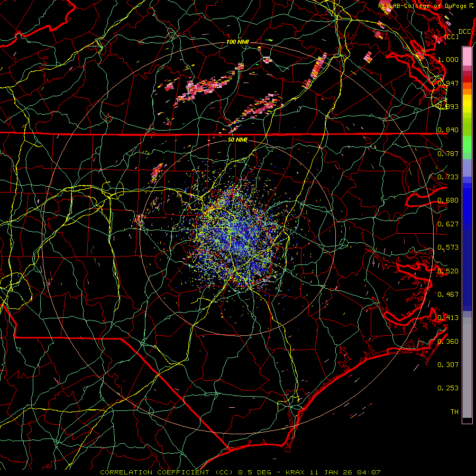
Task: Select the 0.520 scale value
Action: pos(448,271)
